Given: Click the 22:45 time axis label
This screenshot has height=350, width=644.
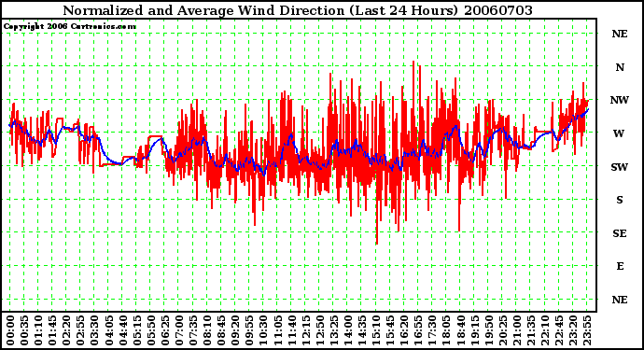Looking at the screenshot, I should click(558, 330).
